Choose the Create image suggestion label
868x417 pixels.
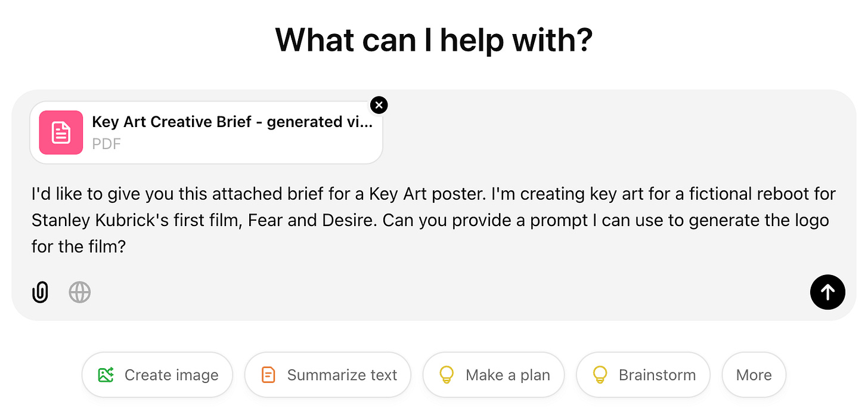coord(171,375)
